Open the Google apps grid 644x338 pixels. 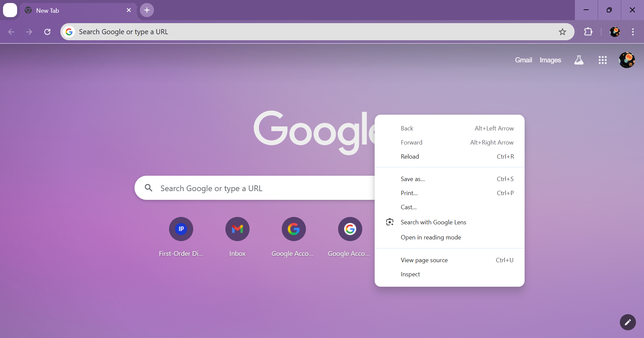pyautogui.click(x=602, y=60)
